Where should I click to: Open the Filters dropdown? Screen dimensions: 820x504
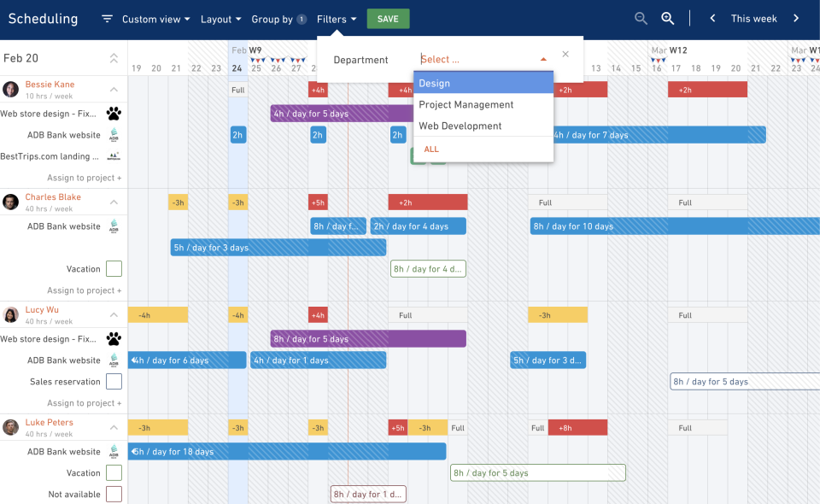click(x=337, y=20)
